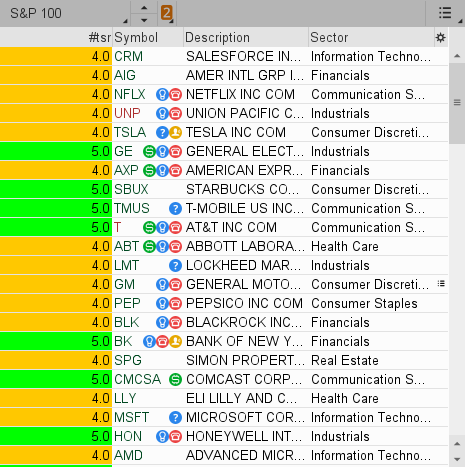Select the CRM symbol

pos(128,56)
